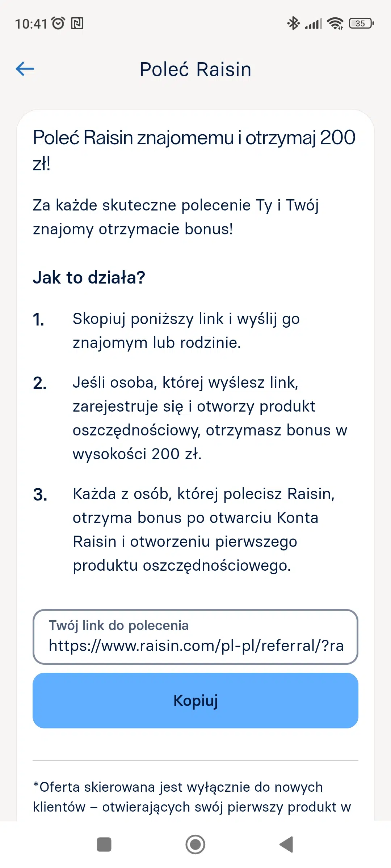
Task: Tap the "Poleć Raisin" page title
Action: click(195, 69)
